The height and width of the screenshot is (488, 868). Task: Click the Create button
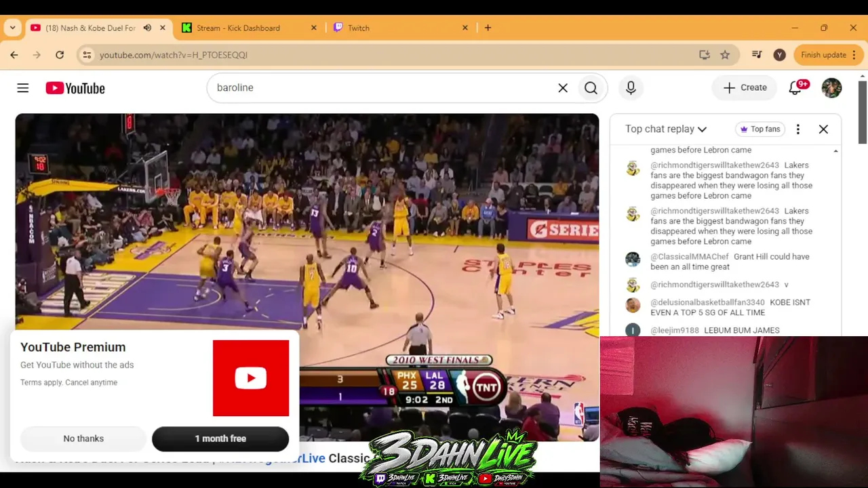tap(745, 88)
